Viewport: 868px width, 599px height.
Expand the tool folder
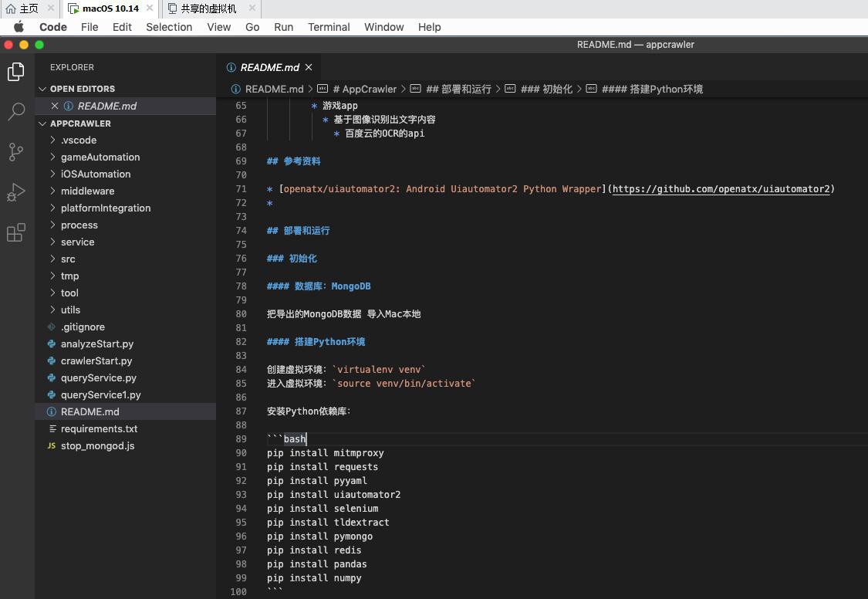click(x=52, y=293)
